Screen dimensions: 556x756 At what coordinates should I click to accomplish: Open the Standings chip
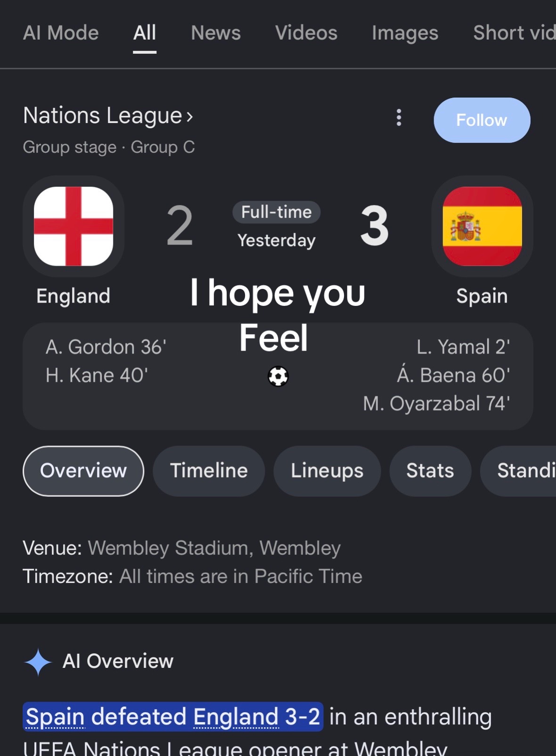[x=518, y=471]
